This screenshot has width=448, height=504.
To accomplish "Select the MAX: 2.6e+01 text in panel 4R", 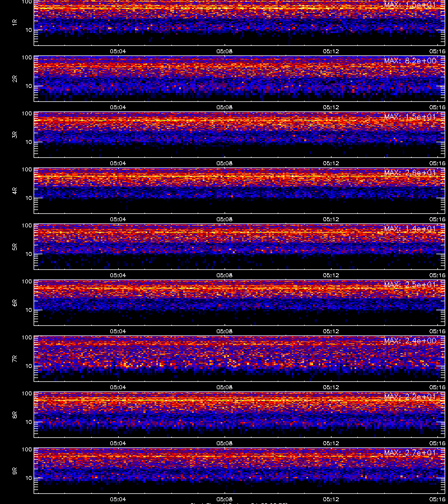I will click(x=410, y=172).
